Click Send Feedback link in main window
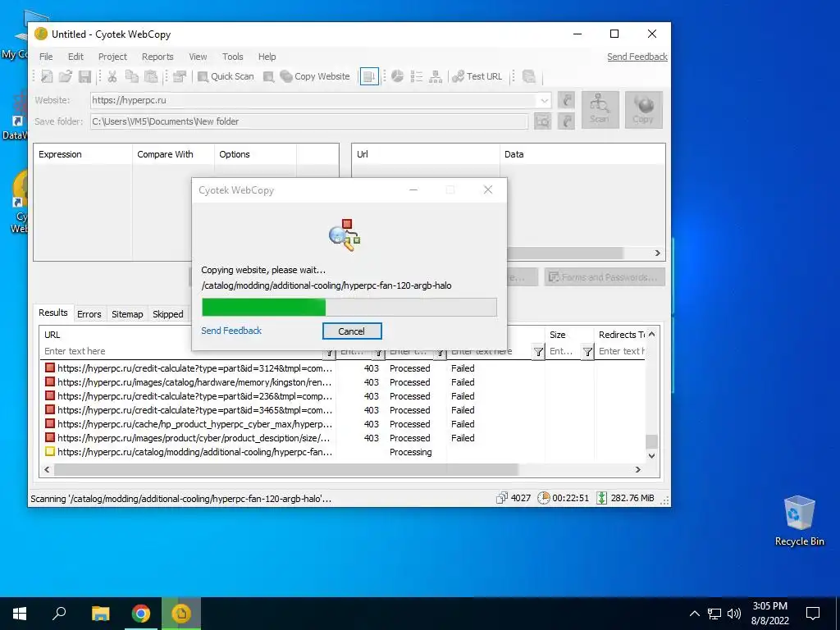 (637, 57)
